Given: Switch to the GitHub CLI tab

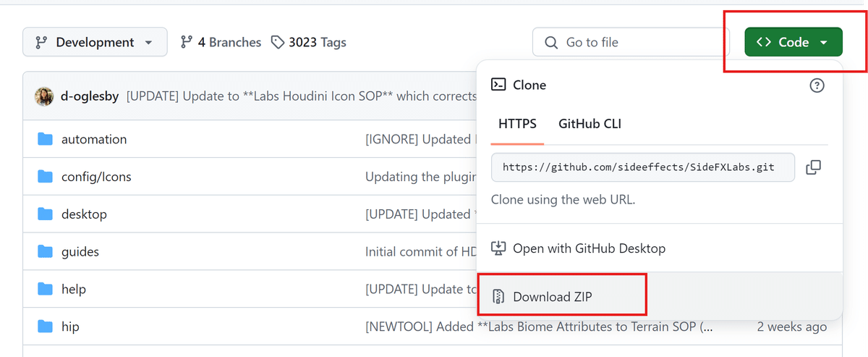Looking at the screenshot, I should click(590, 124).
